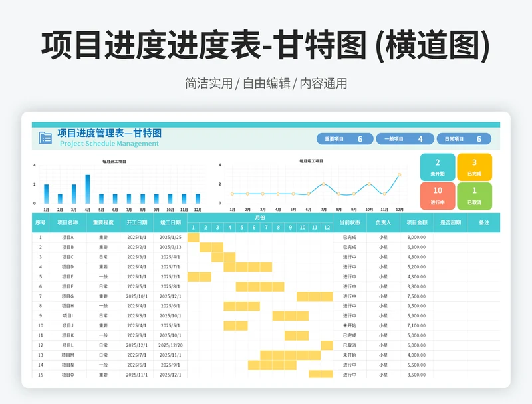Click month 6 header in the Gantt columns
532x404 pixels.
[254, 228]
